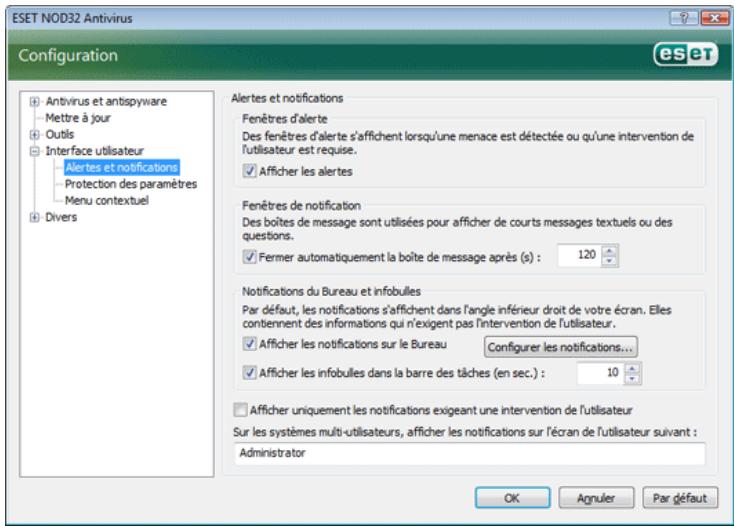Viewport: 734px width, 526px height.
Task: Uncheck Afficher les alertes checkbox
Action: [x=250, y=171]
